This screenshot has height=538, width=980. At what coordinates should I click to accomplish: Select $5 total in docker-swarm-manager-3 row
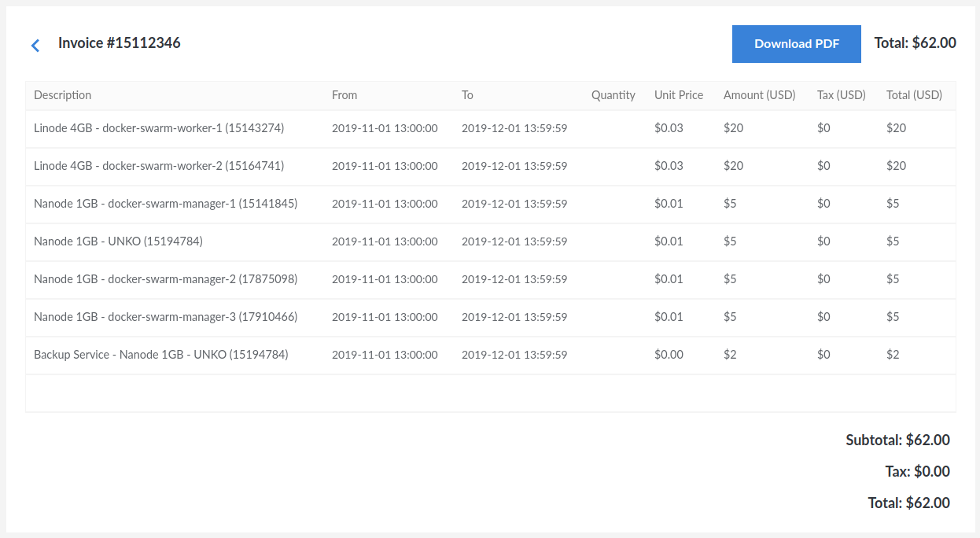893,317
